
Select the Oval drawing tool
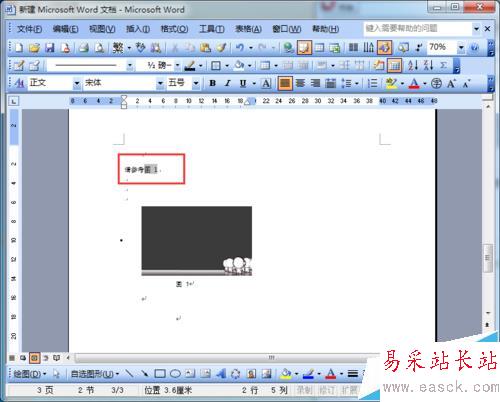pyautogui.click(x=175, y=374)
